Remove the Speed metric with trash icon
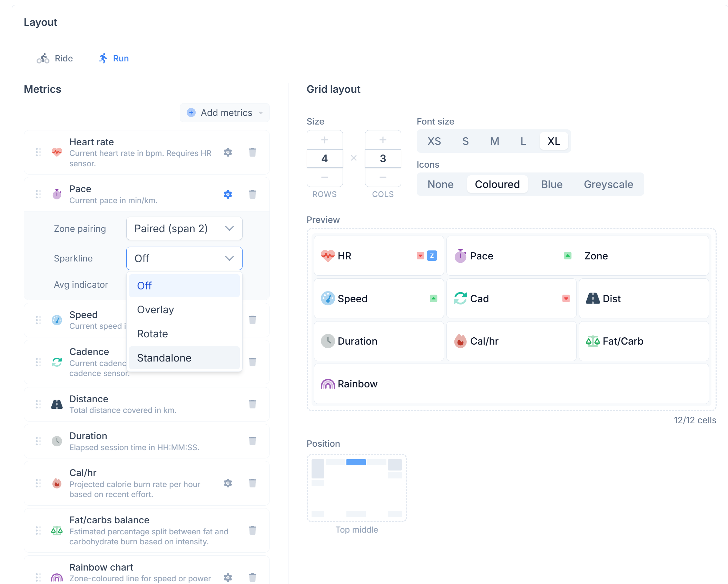728x584 pixels. coord(253,320)
